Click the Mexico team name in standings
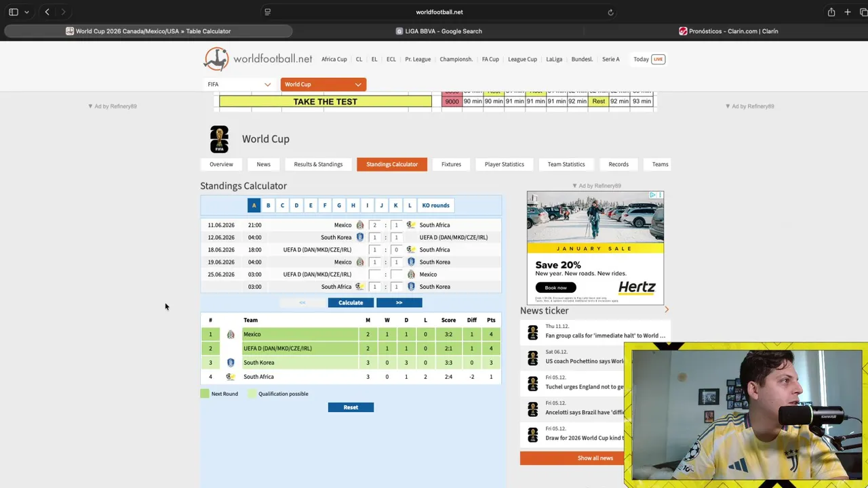Screen dimensions: 868x488 coord(252,334)
